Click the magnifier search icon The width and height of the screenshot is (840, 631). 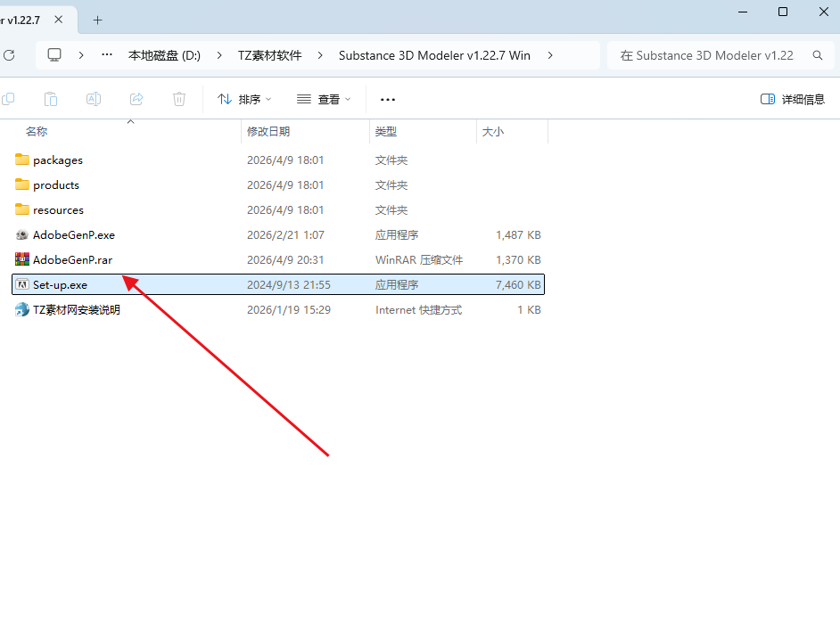[818, 55]
